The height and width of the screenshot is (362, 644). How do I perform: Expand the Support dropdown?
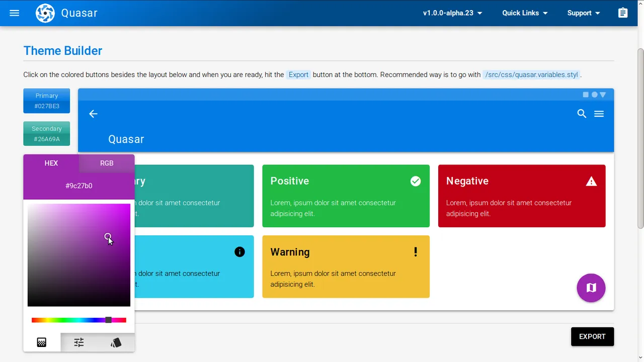584,13
